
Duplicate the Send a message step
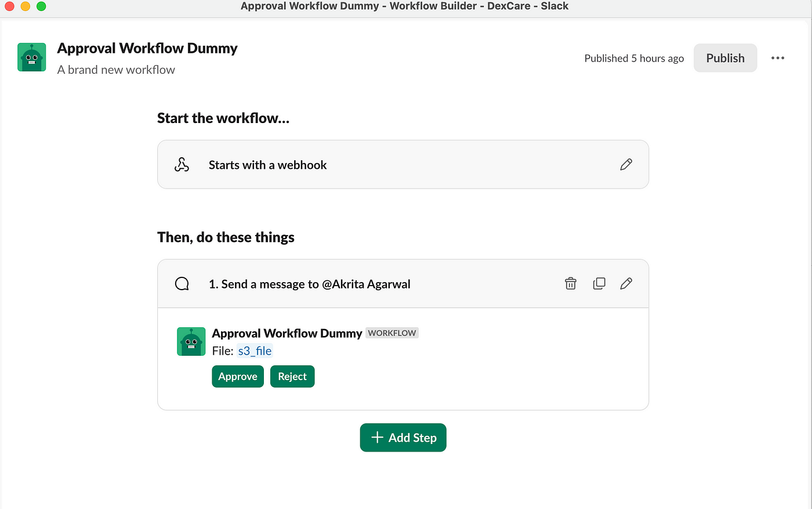pos(599,283)
